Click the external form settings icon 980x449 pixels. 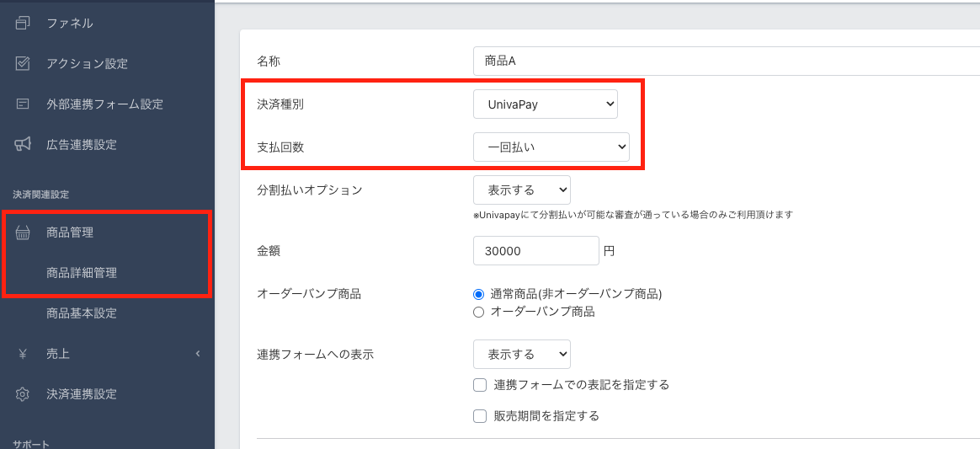[23, 104]
